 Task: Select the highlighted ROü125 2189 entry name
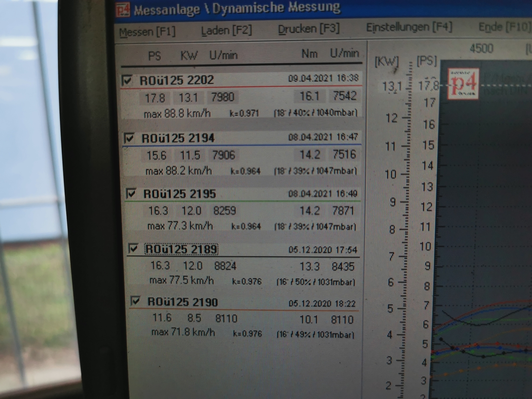point(182,249)
